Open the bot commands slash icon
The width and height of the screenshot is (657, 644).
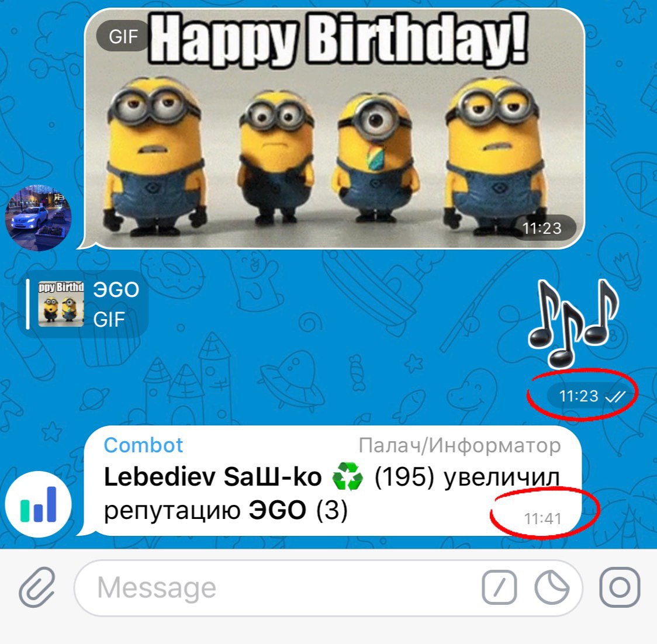pyautogui.click(x=499, y=587)
